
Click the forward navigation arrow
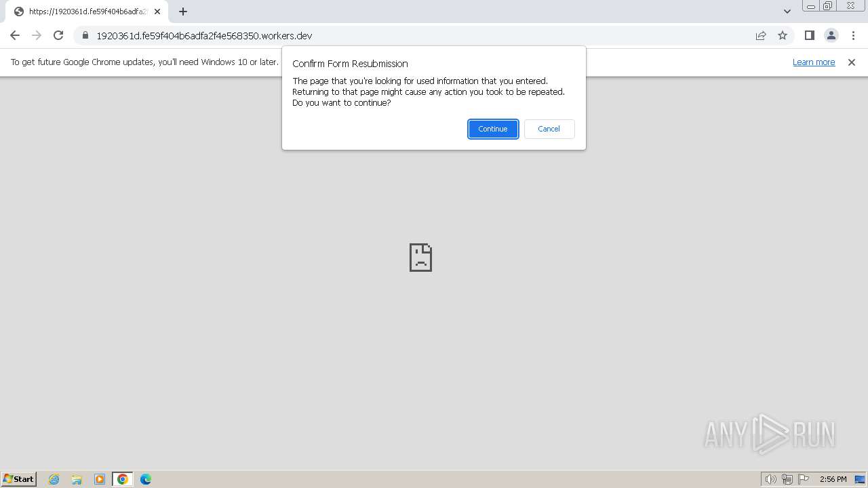click(37, 35)
